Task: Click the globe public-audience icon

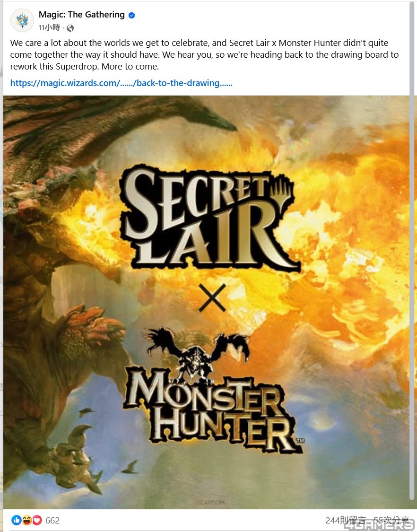Action: click(x=70, y=28)
